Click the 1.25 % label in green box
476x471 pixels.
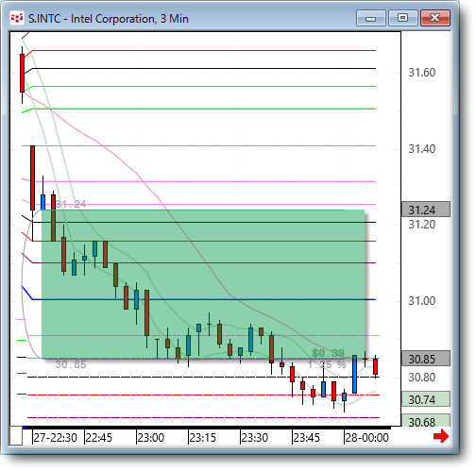(x=327, y=364)
